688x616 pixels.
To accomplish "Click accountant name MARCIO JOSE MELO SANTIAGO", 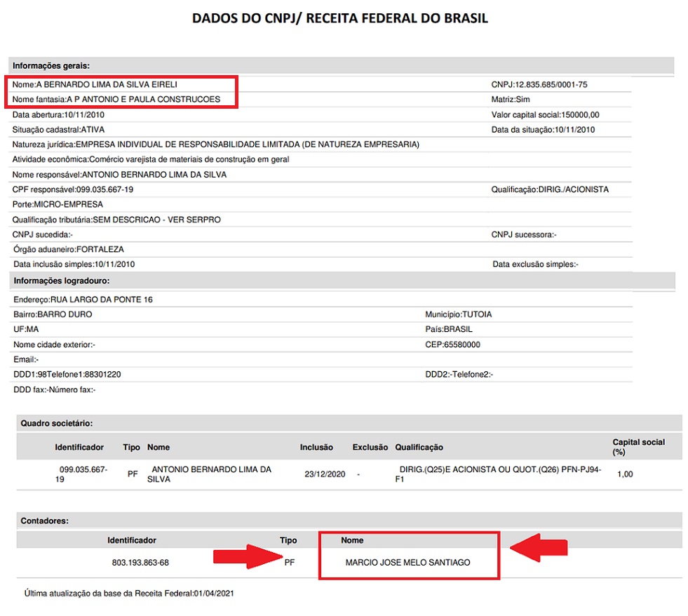I will pos(407,562).
